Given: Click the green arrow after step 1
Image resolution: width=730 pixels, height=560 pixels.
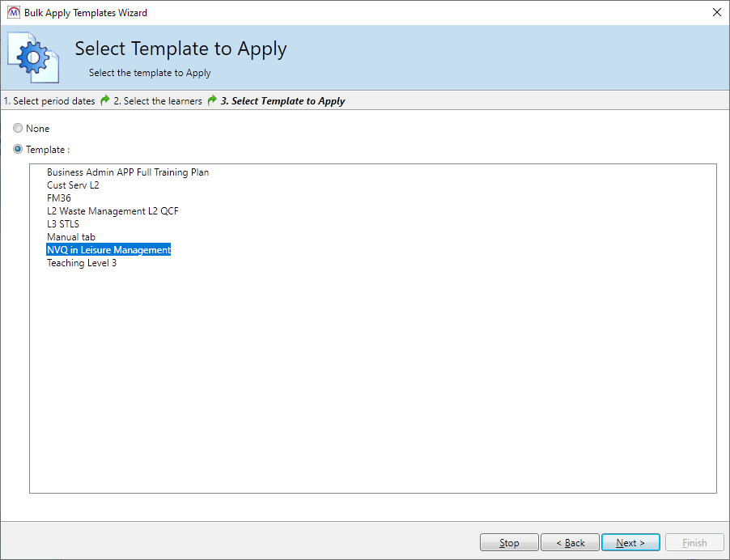Looking at the screenshot, I should click(104, 101).
